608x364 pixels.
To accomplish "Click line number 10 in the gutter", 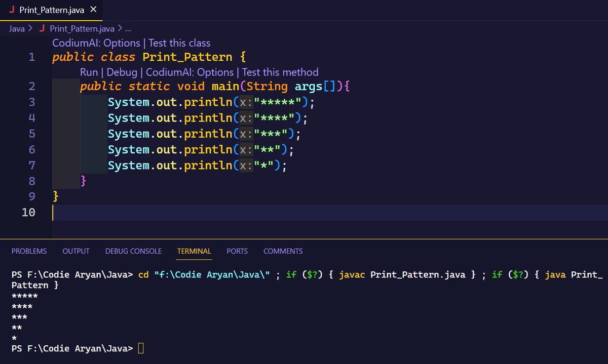I will tap(28, 212).
